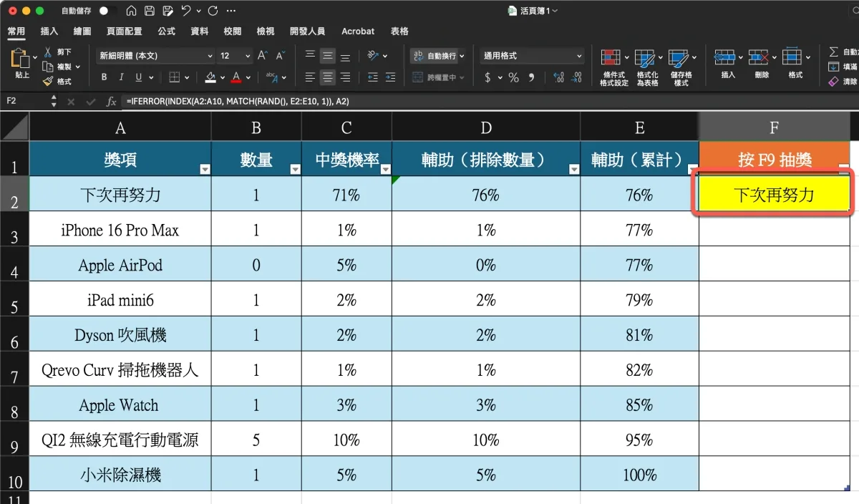
Task: Click the yellow fill color swatch
Action: click(210, 77)
